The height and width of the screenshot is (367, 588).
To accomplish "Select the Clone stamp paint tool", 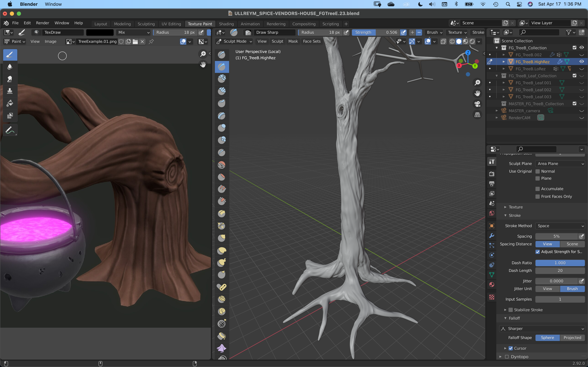I will 10,91.
